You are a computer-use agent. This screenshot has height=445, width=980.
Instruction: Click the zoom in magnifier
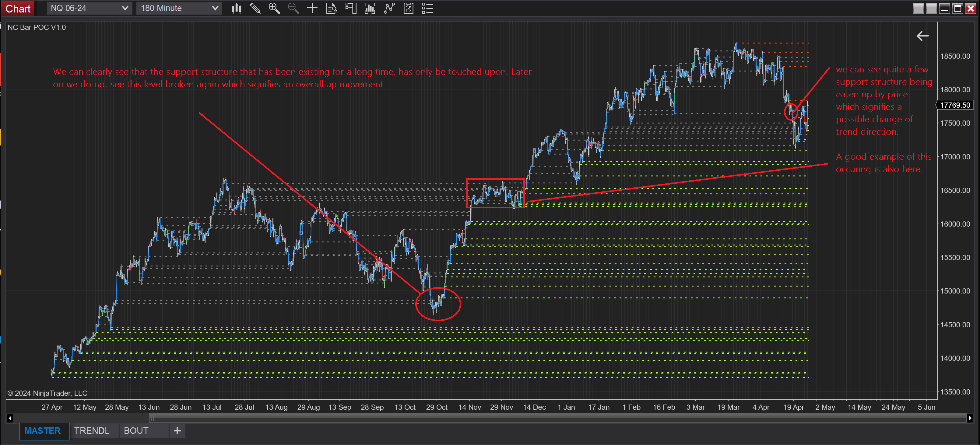[274, 8]
